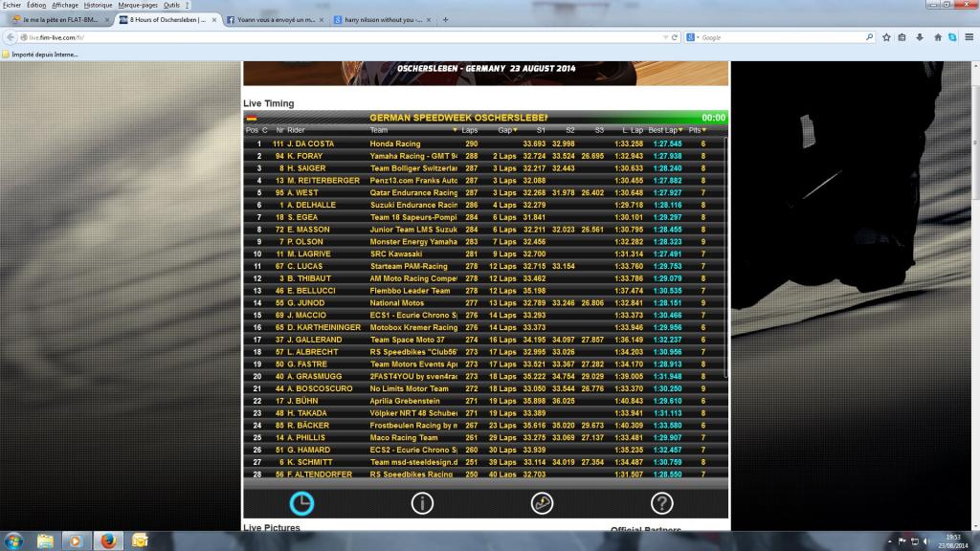Open 'Importé depuis Interne...' bookmarks folder
This screenshot has height=551, width=980.
tap(40, 55)
